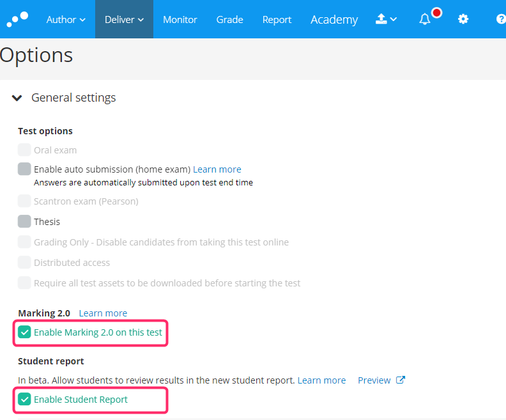Screen dimensions: 506x420
Task: Click the red notification badge
Action: point(436,13)
